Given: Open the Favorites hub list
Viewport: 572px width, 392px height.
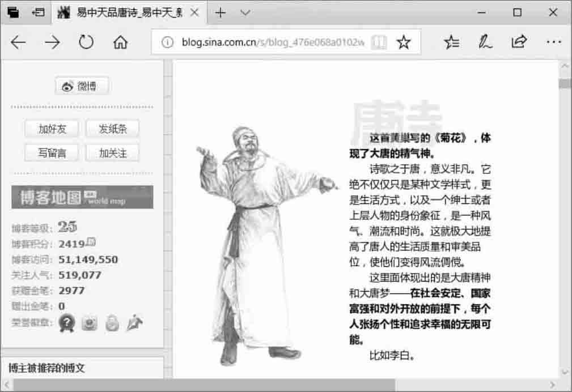Looking at the screenshot, I should pyautogui.click(x=452, y=42).
